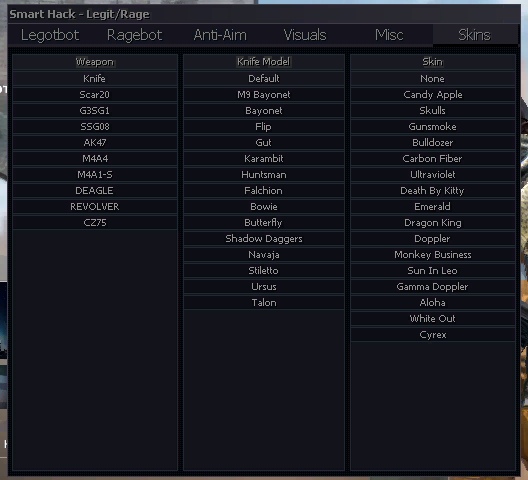Viewport: 528px width, 480px height.
Task: Select the Cyrex skin entry
Action: [433, 334]
